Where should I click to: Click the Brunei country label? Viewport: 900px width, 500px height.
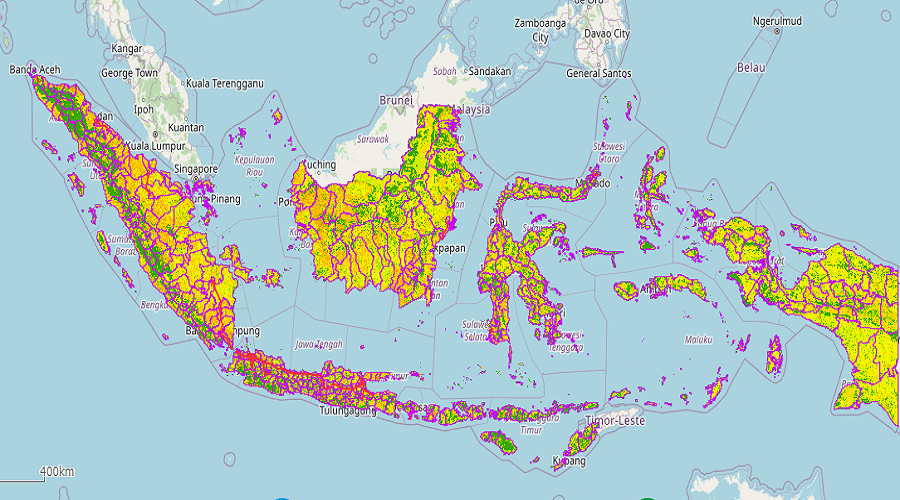pyautogui.click(x=396, y=101)
